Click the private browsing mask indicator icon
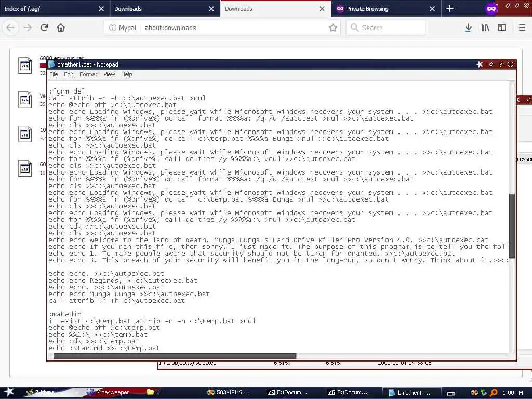Image resolution: width=532 pixels, height=399 pixels. point(491,9)
